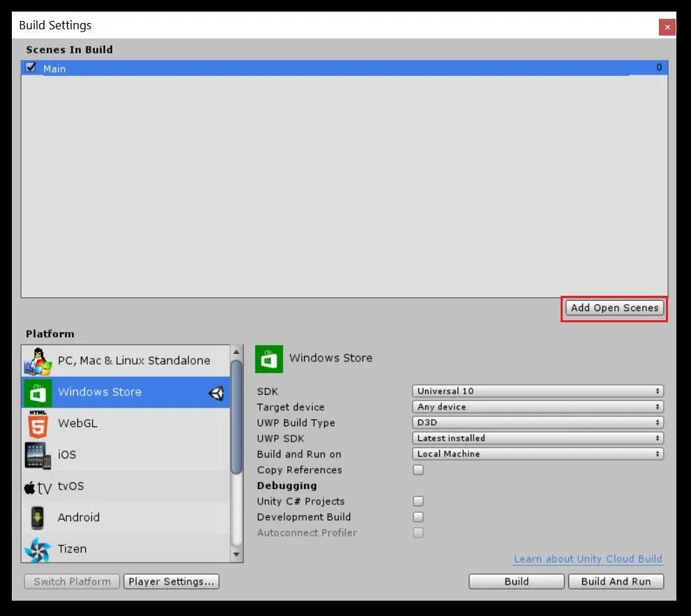691x616 pixels.
Task: Click the platform list scroll up arrow
Action: [x=236, y=352]
